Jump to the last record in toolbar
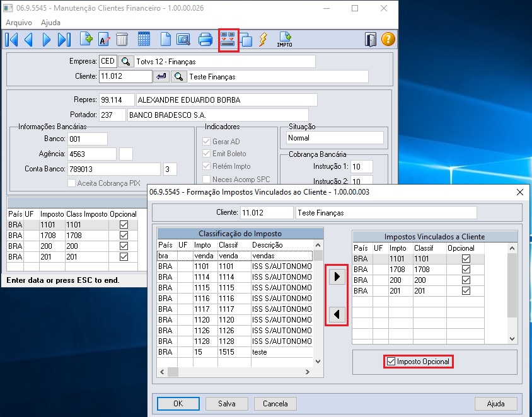 click(64, 40)
